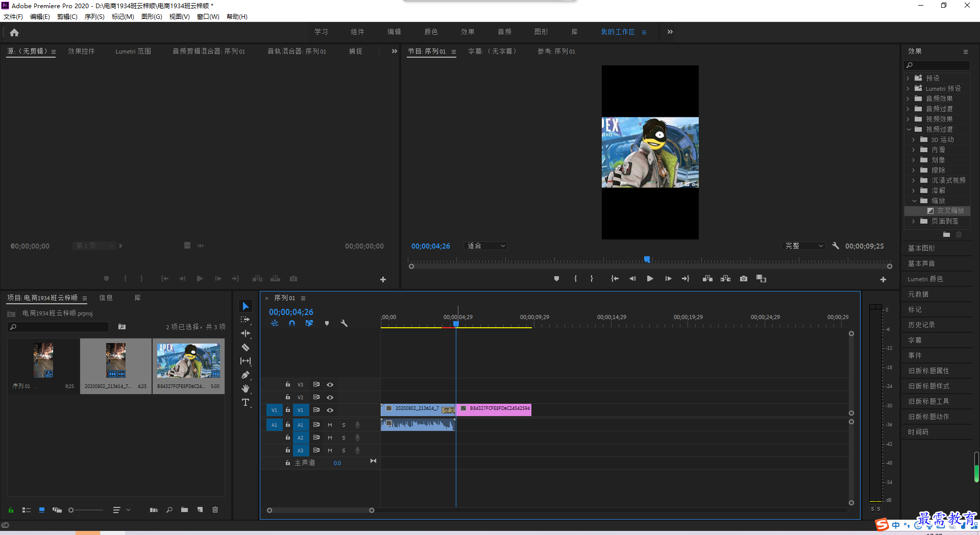Click the program monitor playhead scrubber
Screen dimensions: 980x535
click(647, 260)
